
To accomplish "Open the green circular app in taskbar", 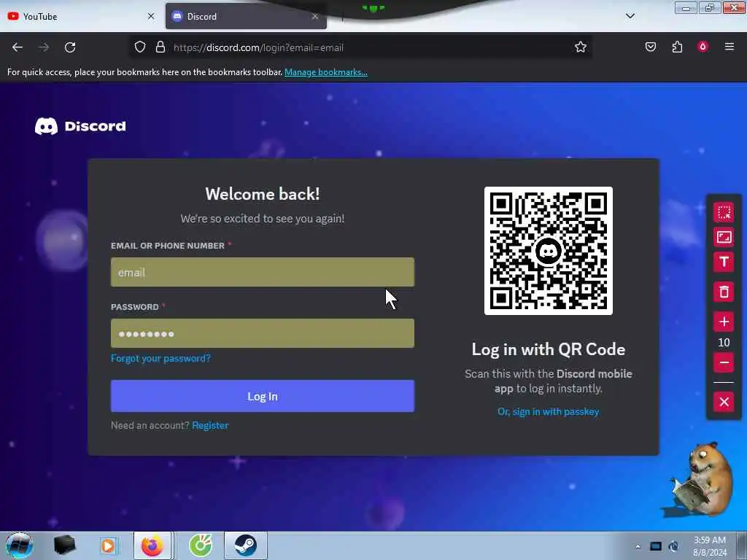I will 201,545.
